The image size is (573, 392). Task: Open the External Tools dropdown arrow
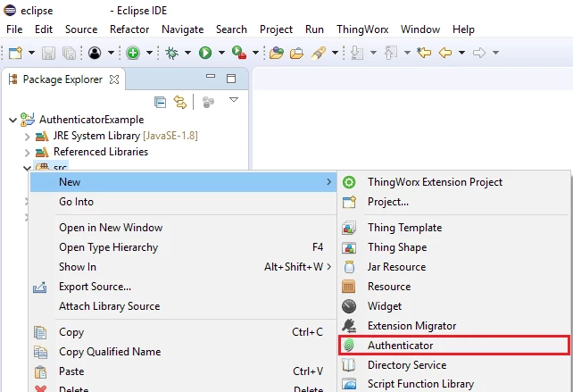[x=255, y=53]
